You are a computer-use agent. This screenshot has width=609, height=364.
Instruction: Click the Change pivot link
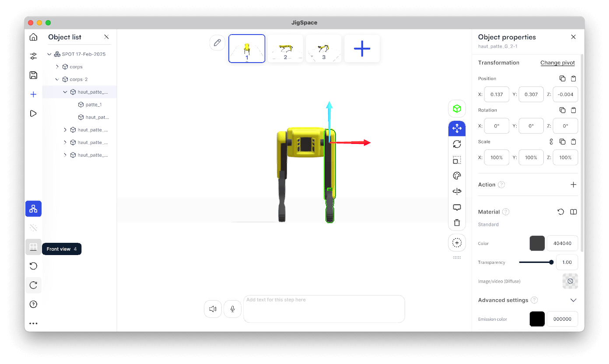[557, 63]
